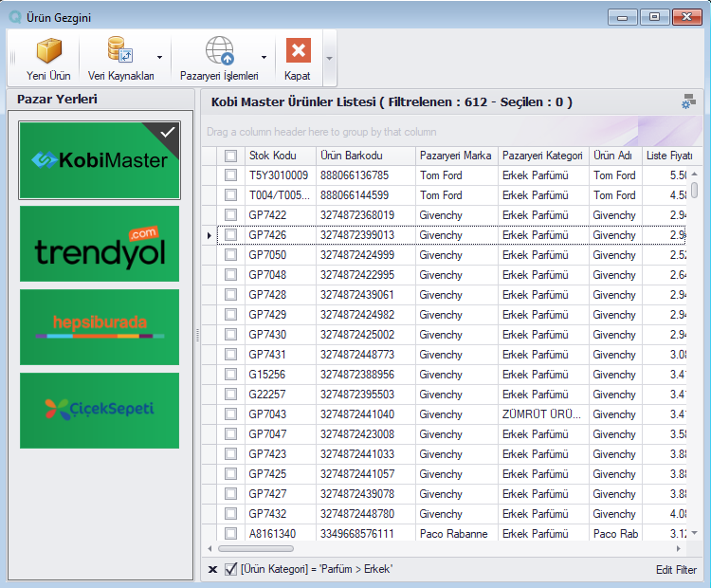The width and height of the screenshot is (711, 588).
Task: Sort by Ürün Barkodu column header
Action: click(x=366, y=156)
